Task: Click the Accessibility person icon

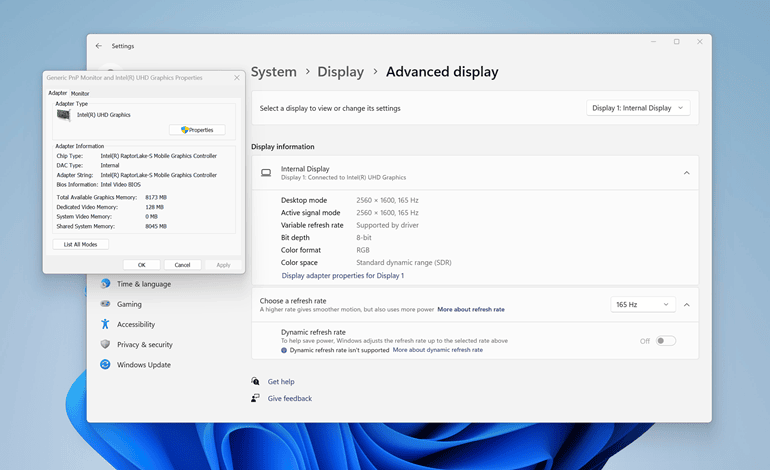Action: click(105, 324)
